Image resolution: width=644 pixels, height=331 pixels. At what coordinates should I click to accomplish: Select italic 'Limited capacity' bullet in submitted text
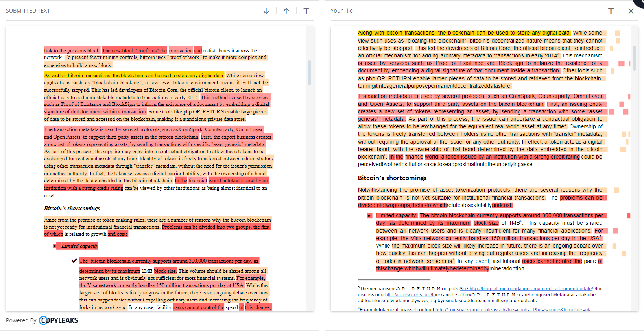pyautogui.click(x=80, y=246)
